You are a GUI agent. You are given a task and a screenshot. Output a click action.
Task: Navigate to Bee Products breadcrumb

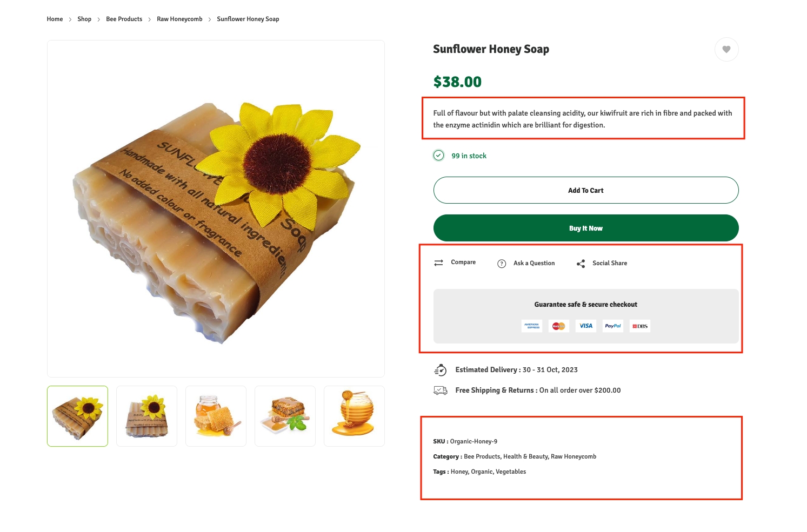tap(124, 19)
